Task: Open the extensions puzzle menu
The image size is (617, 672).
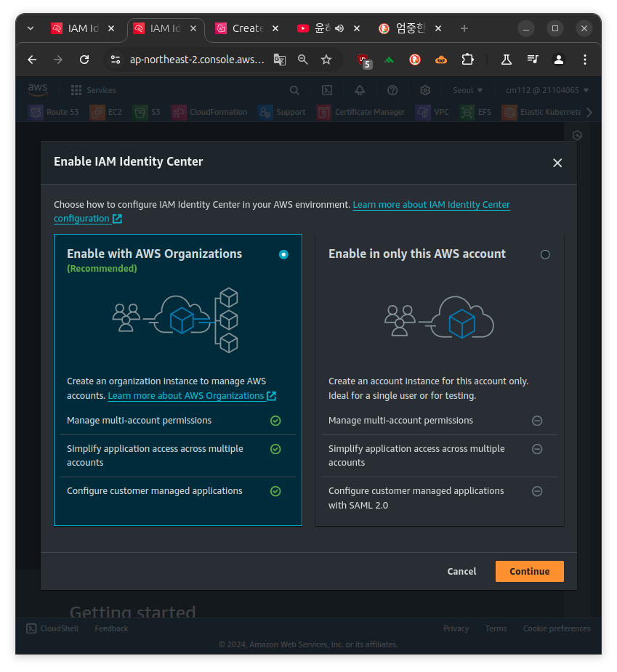Action: point(467,60)
